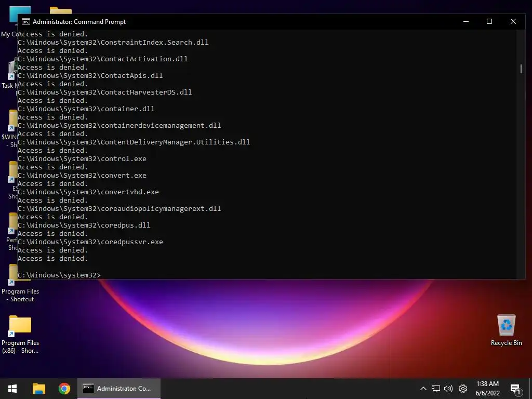532x399 pixels.
Task: Open volume control speaker icon
Action: coord(448,389)
